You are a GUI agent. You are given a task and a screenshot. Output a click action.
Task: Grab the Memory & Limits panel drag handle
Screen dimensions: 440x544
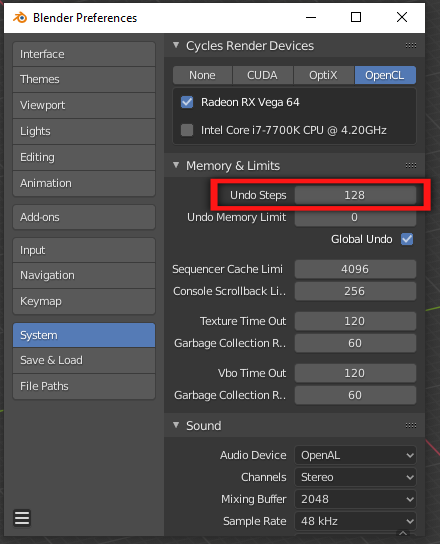[411, 165]
